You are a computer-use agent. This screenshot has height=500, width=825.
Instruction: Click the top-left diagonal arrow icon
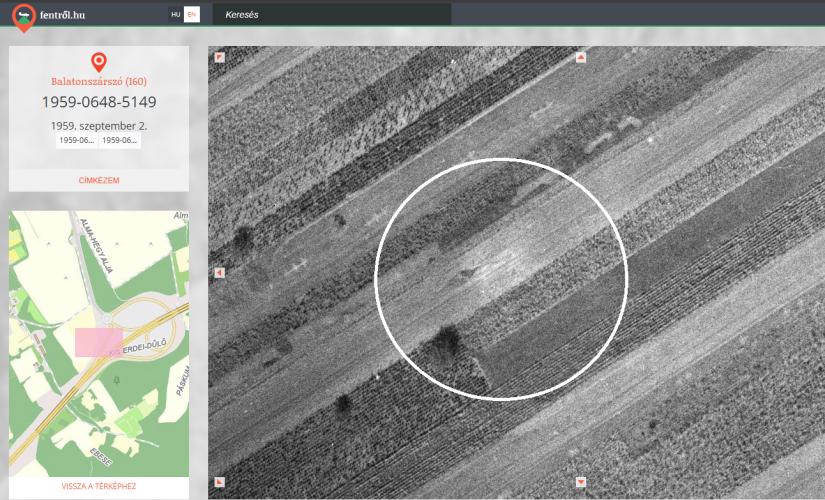tap(220, 57)
